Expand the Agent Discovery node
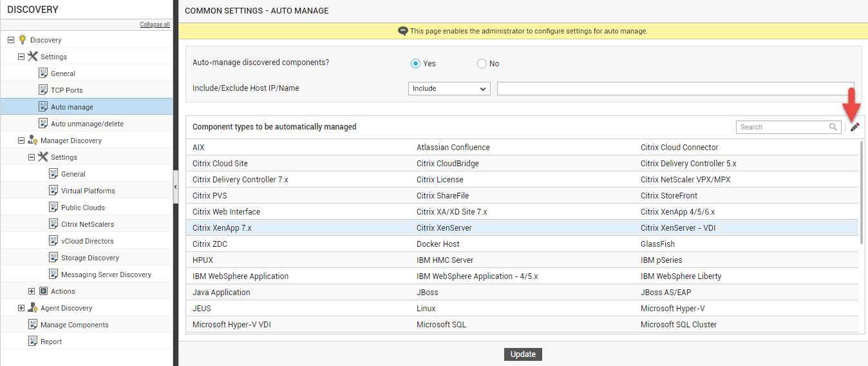Image resolution: width=868 pixels, height=366 pixels. point(21,308)
